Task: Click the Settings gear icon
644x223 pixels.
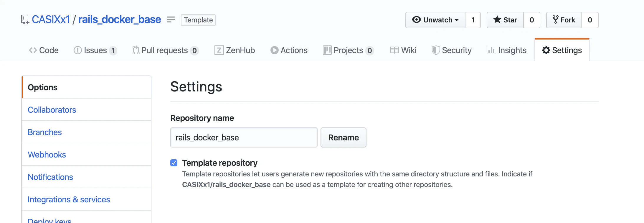Action: [x=546, y=50]
